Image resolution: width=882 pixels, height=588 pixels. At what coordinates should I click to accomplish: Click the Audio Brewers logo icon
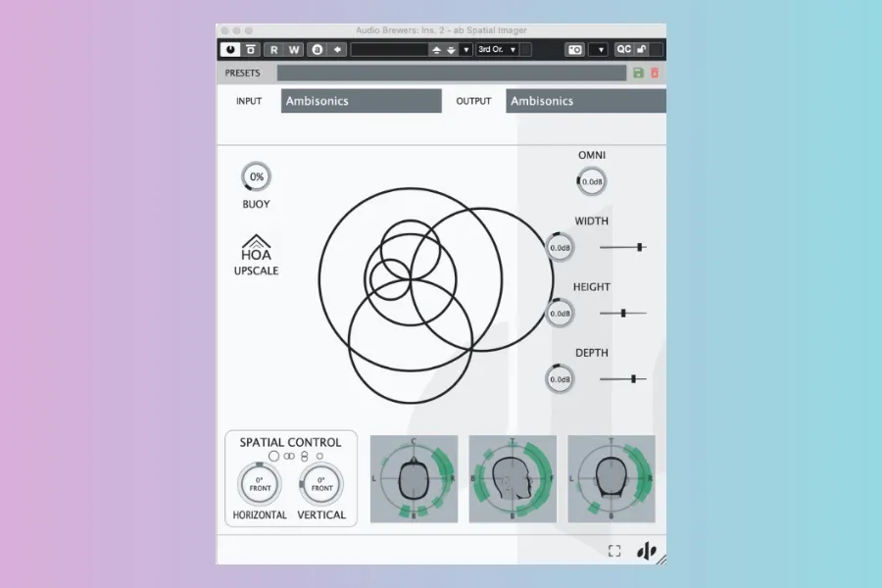tap(647, 551)
